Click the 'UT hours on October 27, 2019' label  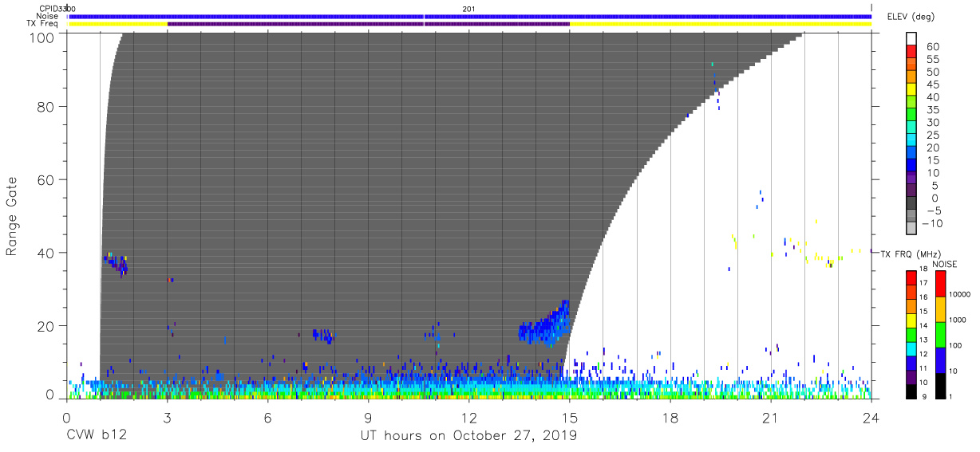468,436
